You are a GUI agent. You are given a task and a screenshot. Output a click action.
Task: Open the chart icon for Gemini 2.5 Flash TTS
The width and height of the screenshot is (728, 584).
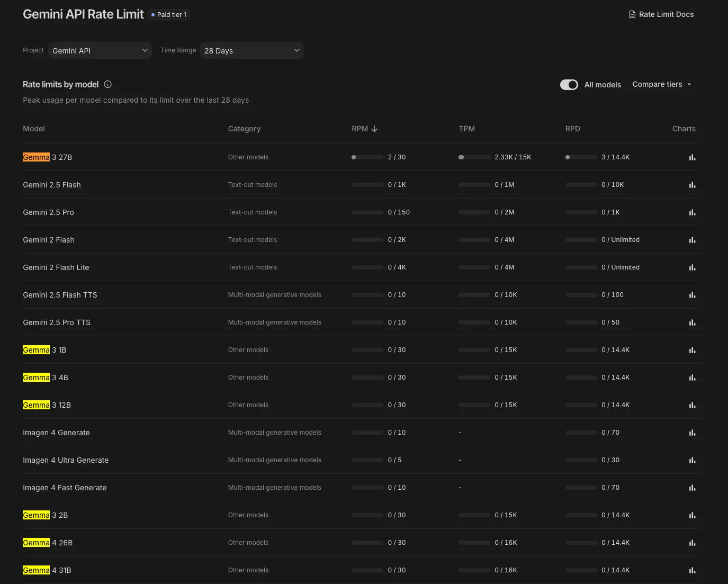coord(692,295)
